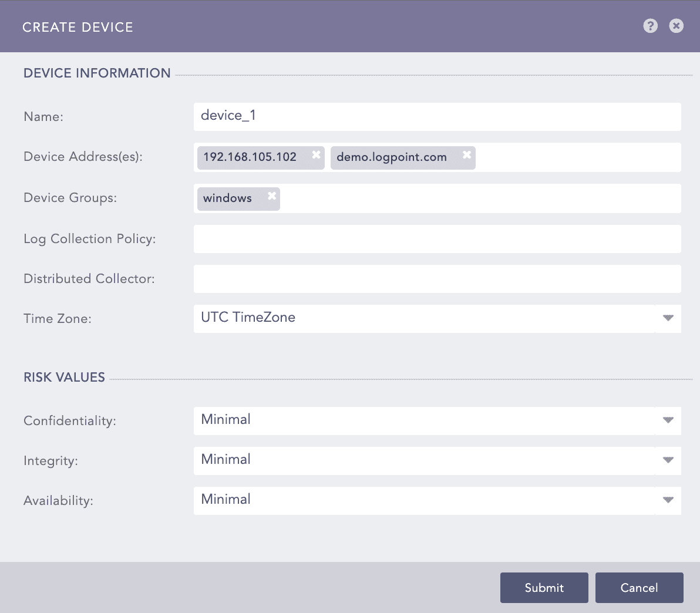This screenshot has height=613, width=700.
Task: Click the DEVICE INFORMATION section header
Action: (x=97, y=73)
